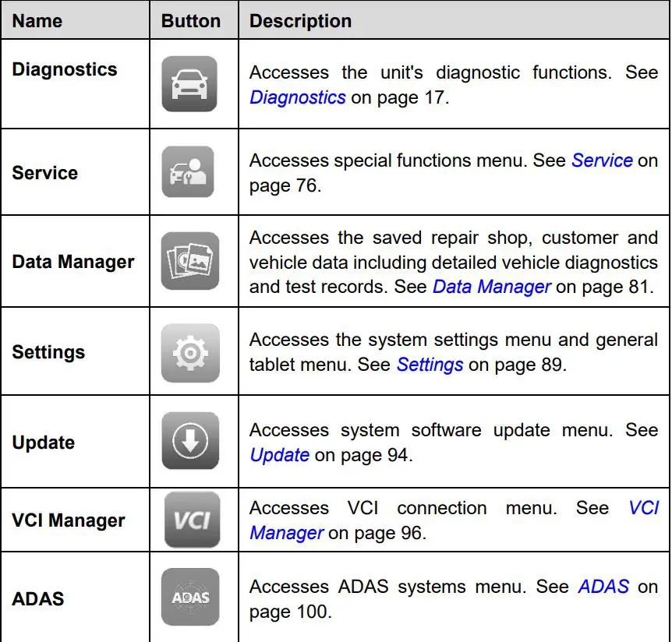Screen dimensions: 672x642
Task: Follow the Settings blue link
Action: pyautogui.click(x=430, y=365)
